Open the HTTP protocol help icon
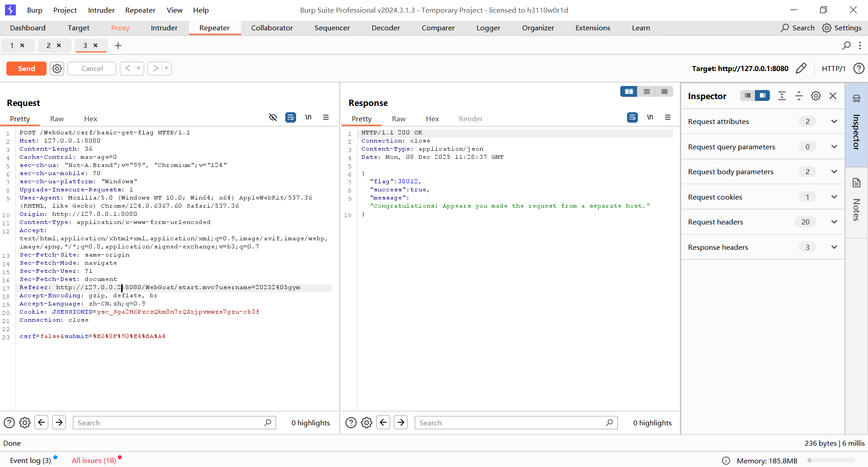 (859, 68)
